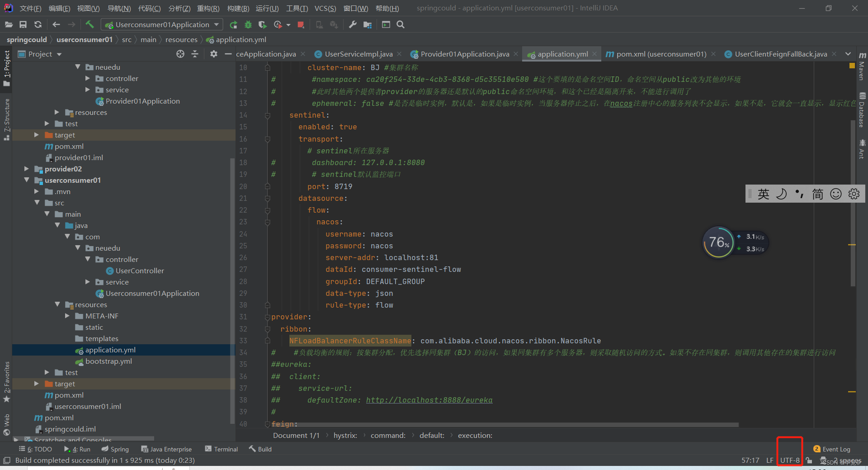Switch input method language with the 英 toggle

pyautogui.click(x=764, y=194)
